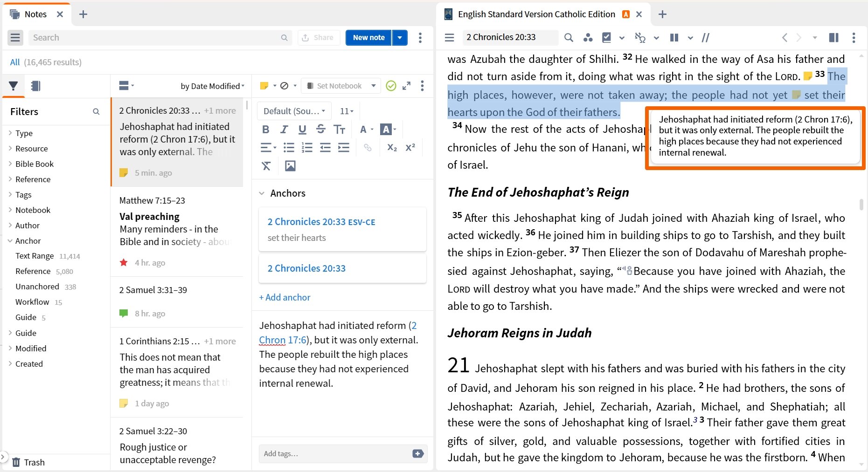
Task: Toggle bold formatting
Action: coord(266,129)
